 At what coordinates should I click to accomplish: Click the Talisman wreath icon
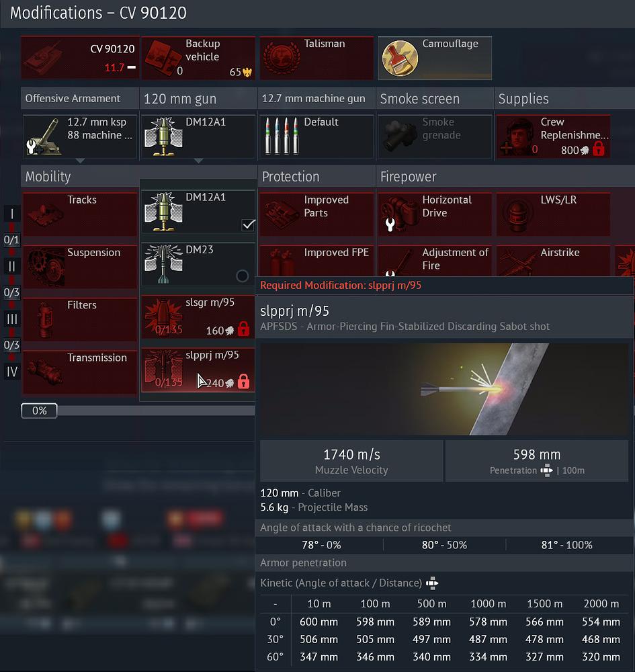click(x=281, y=58)
